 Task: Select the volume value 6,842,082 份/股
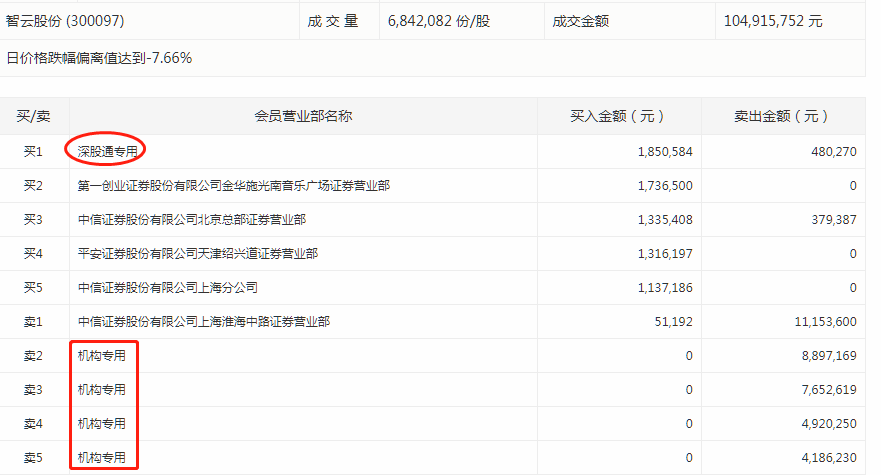point(439,21)
